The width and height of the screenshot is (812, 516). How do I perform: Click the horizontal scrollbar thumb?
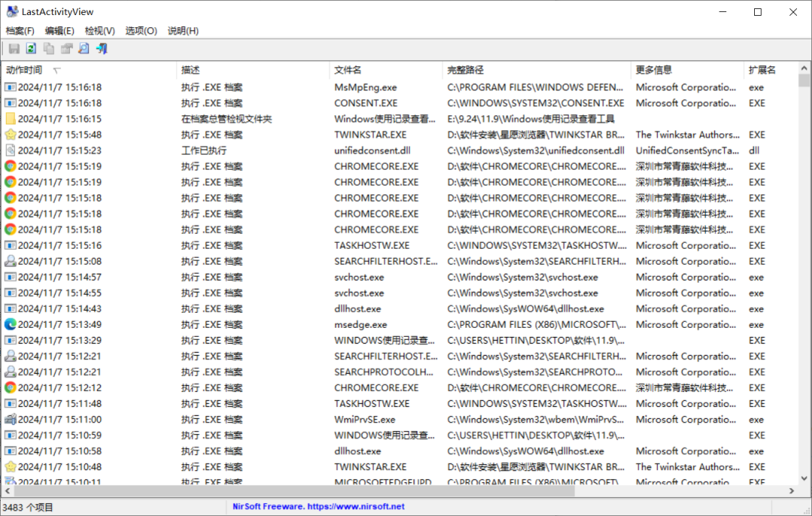coord(294,490)
